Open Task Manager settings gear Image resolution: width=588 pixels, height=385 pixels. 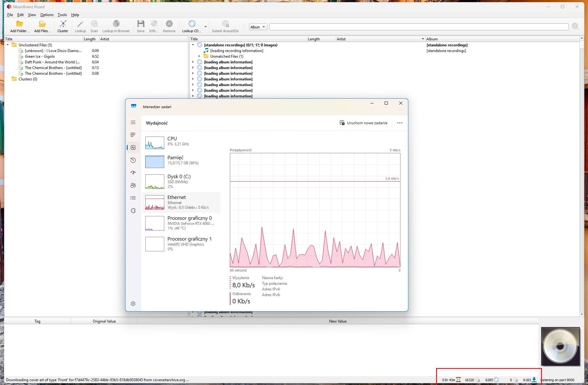coord(133,304)
